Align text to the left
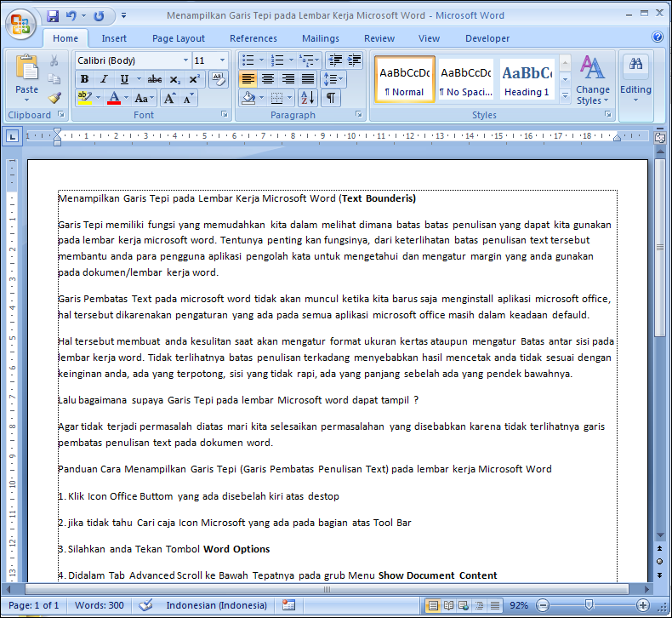This screenshot has width=672, height=618. pos(248,79)
